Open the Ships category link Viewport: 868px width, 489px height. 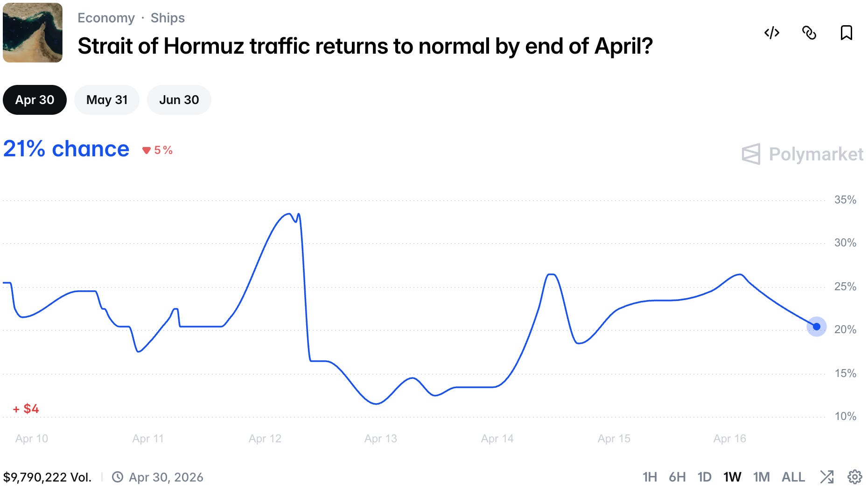tap(168, 18)
